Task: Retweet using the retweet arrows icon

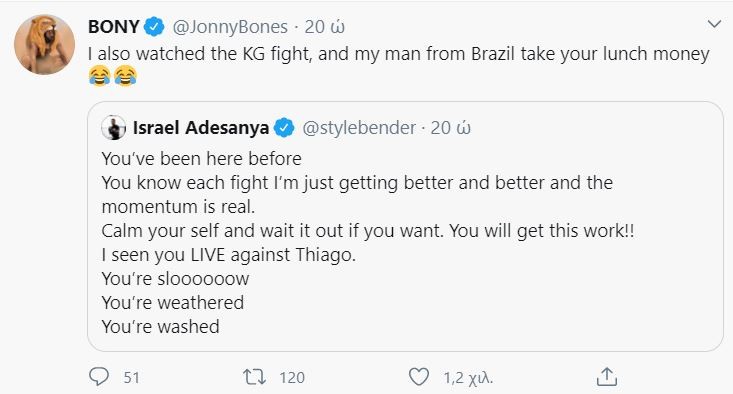Action: click(x=254, y=377)
